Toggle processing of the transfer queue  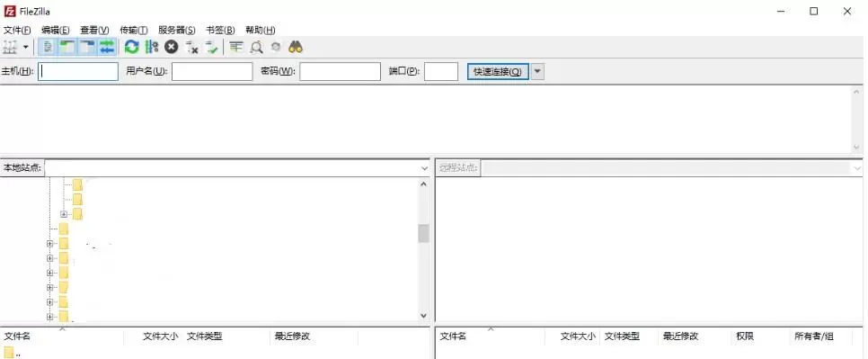coord(152,47)
